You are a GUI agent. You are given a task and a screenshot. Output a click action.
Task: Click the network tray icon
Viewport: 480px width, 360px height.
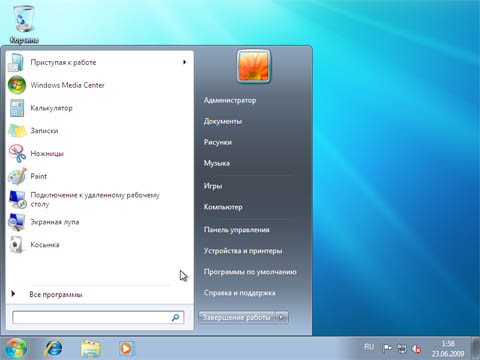(x=402, y=349)
